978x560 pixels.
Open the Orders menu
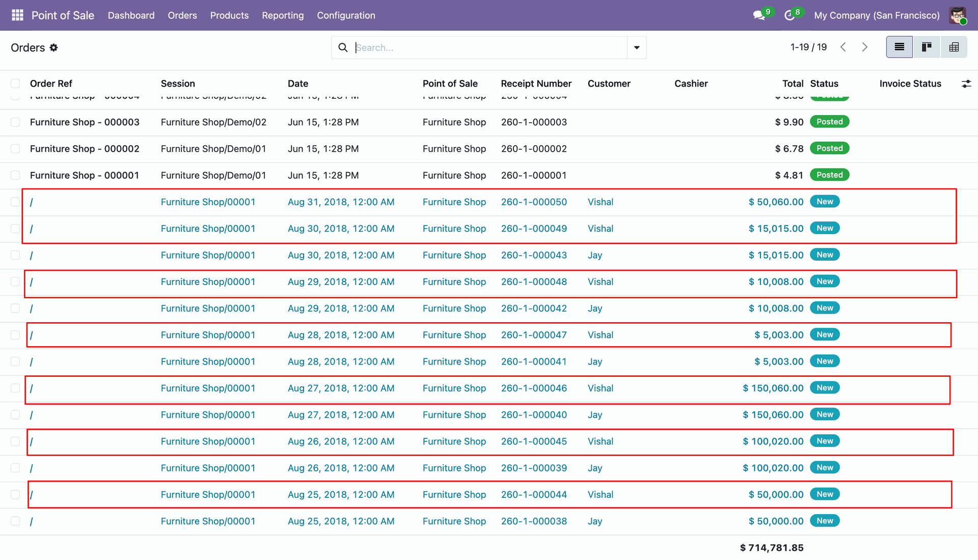[x=182, y=15]
